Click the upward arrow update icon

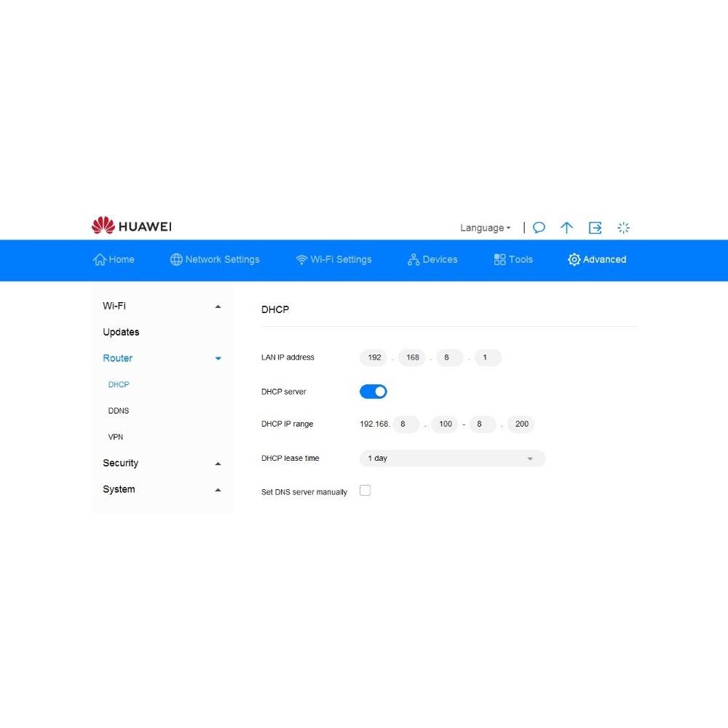tap(566, 228)
